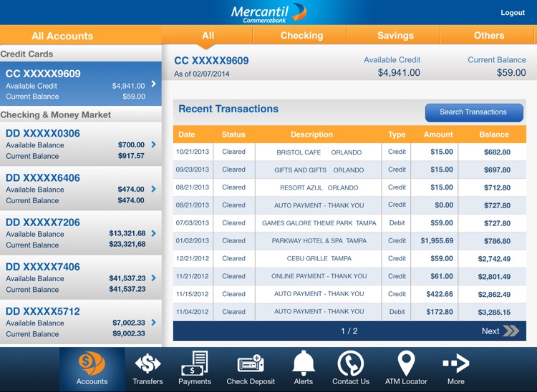
Task: Click the $41,537.23 available balance value
Action: coord(127,278)
